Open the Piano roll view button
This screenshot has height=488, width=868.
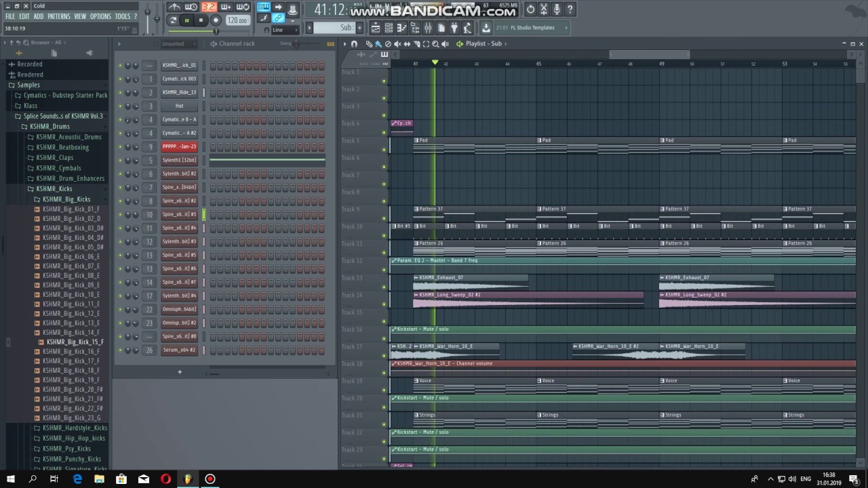[x=401, y=28]
